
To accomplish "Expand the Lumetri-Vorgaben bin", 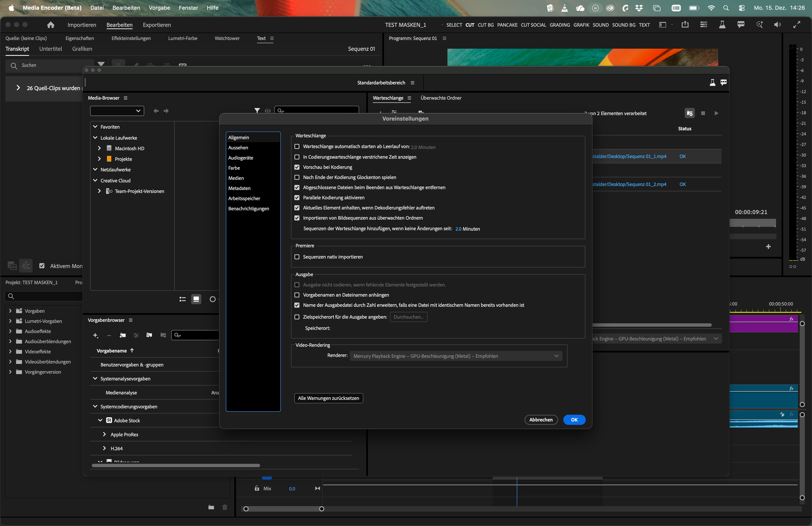I will [10, 321].
